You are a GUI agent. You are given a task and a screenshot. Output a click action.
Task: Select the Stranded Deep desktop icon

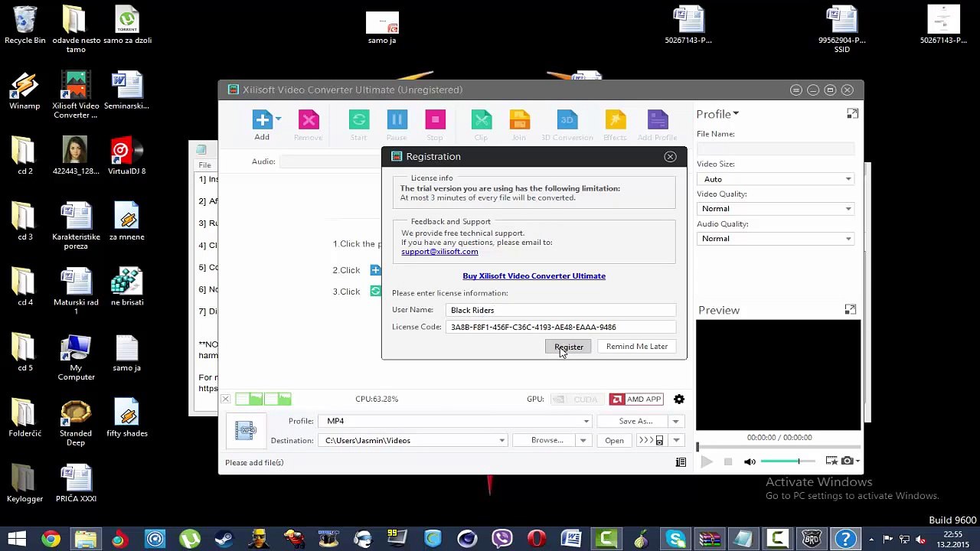pyautogui.click(x=76, y=423)
